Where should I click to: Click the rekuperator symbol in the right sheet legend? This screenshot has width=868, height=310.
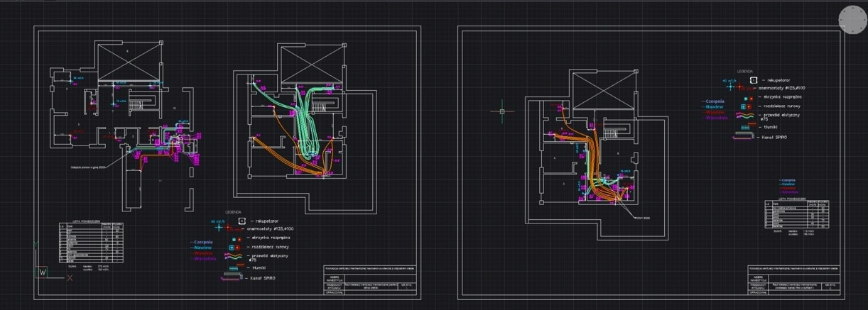tap(755, 81)
